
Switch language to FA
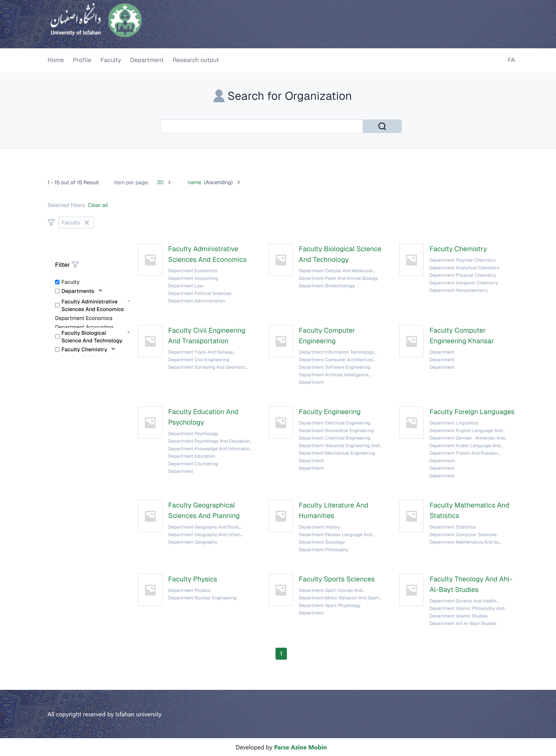tap(511, 60)
